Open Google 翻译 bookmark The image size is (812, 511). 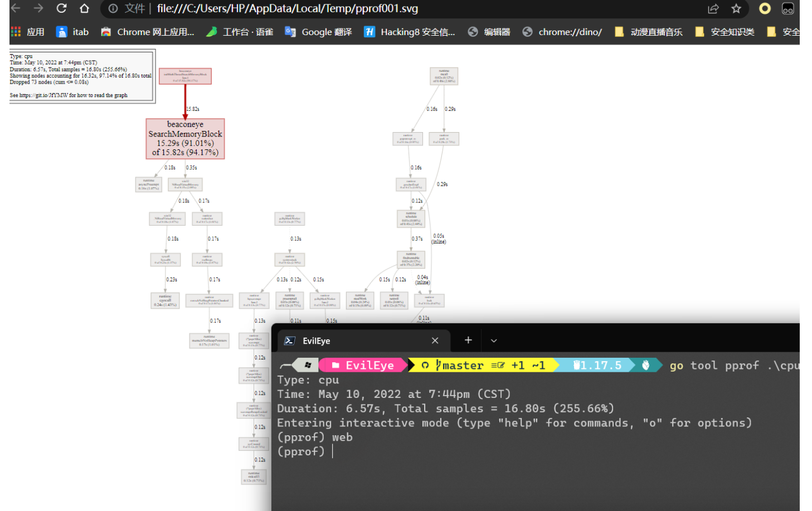(x=318, y=32)
